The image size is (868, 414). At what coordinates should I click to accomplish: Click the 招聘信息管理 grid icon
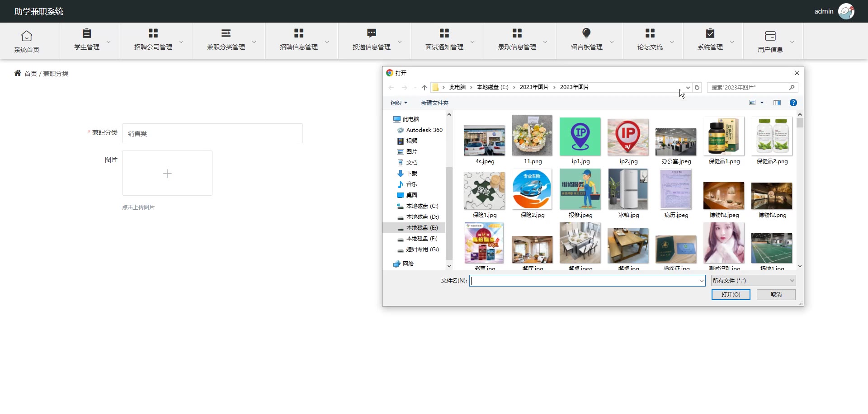point(299,33)
